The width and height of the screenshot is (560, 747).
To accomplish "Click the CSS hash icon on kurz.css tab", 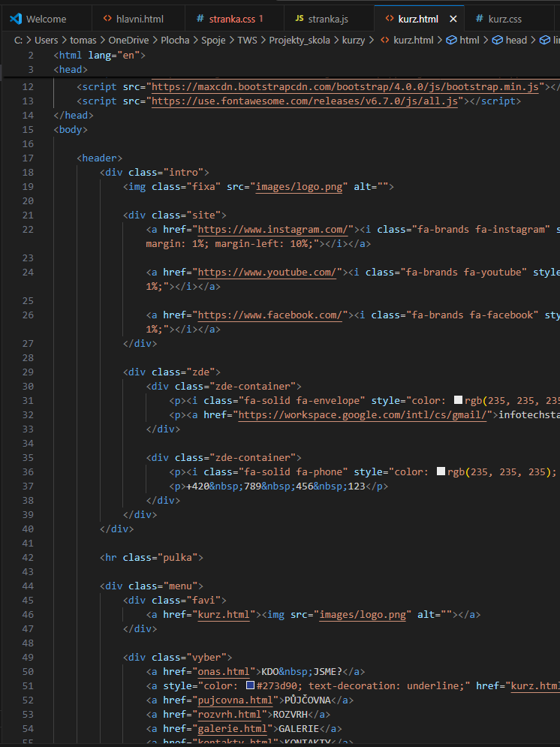I will coord(479,19).
